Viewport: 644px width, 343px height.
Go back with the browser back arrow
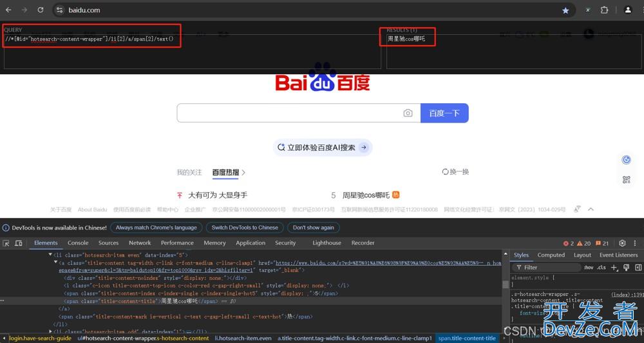pyautogui.click(x=8, y=10)
